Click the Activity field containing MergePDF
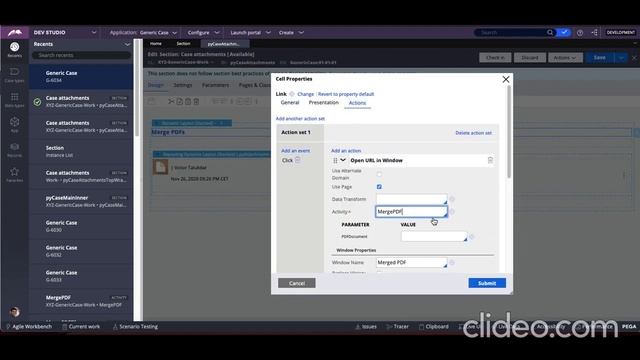The height and width of the screenshot is (360, 640). tap(411, 211)
